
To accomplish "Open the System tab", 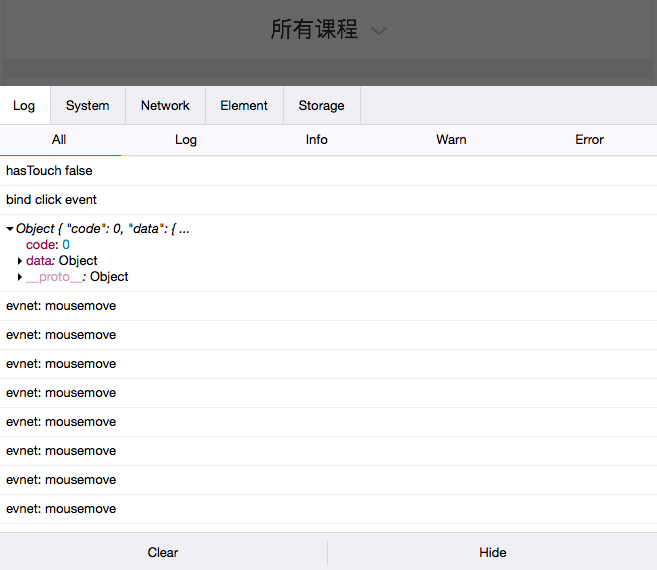I will point(88,106).
